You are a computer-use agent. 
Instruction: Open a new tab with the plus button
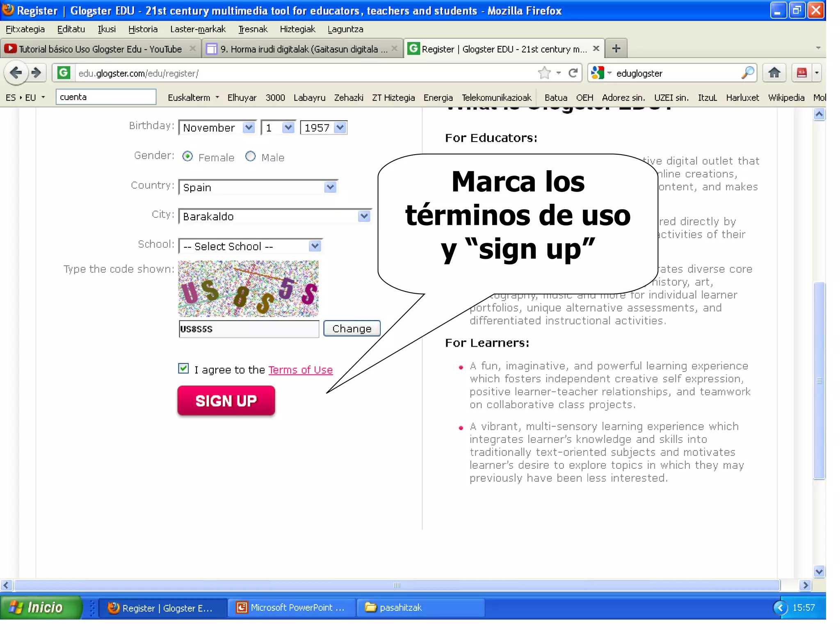616,48
